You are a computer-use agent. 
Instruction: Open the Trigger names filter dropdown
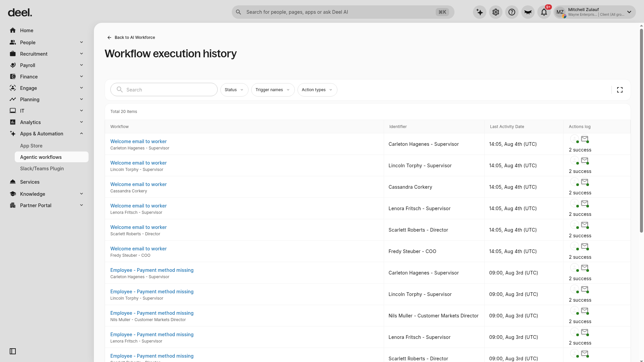pyautogui.click(x=273, y=90)
